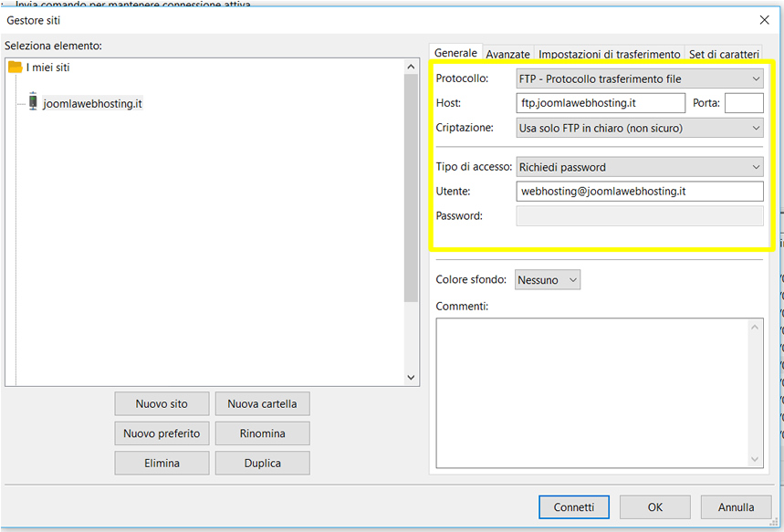Click the joomlawebhosting.it server icon

33,102
